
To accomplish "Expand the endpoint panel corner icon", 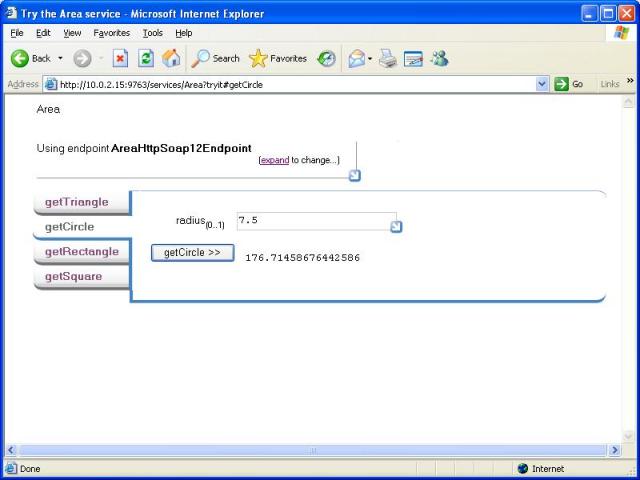I will [354, 176].
